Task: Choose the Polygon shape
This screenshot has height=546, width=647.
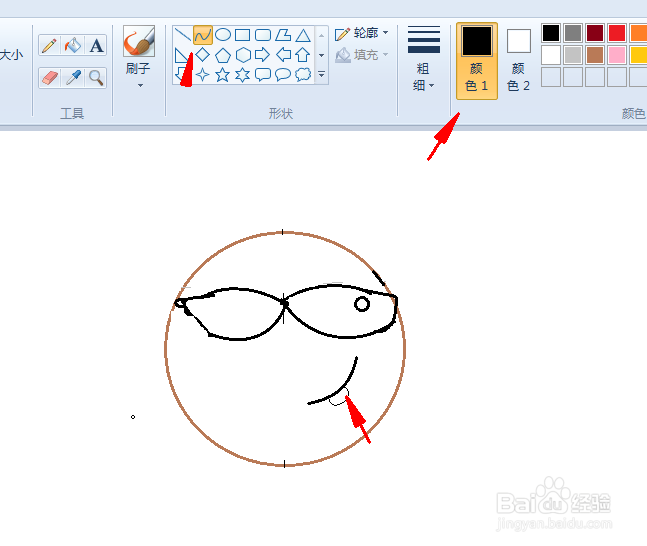Action: 283,35
